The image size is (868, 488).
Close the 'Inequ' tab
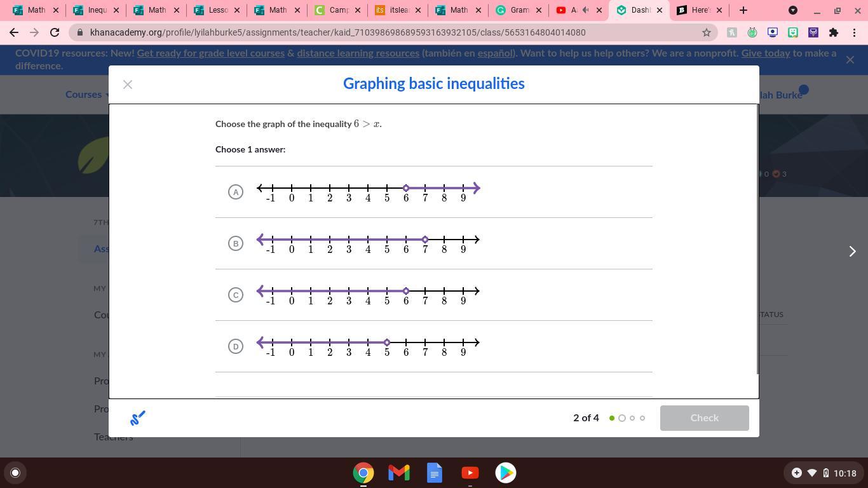point(116,10)
